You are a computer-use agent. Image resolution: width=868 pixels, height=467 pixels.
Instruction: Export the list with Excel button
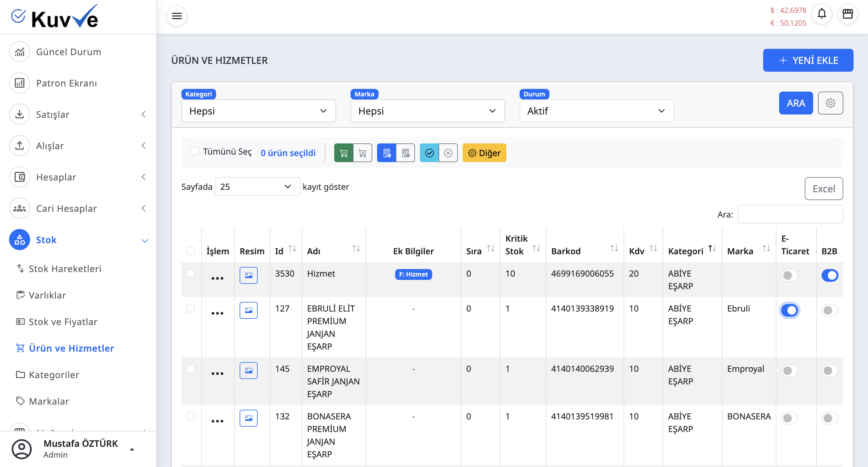tap(823, 189)
